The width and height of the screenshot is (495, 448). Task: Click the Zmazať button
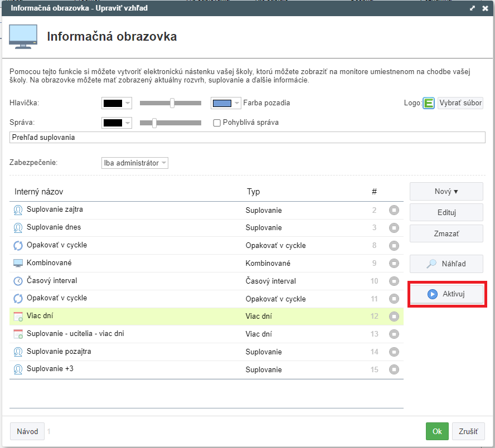pyautogui.click(x=446, y=233)
